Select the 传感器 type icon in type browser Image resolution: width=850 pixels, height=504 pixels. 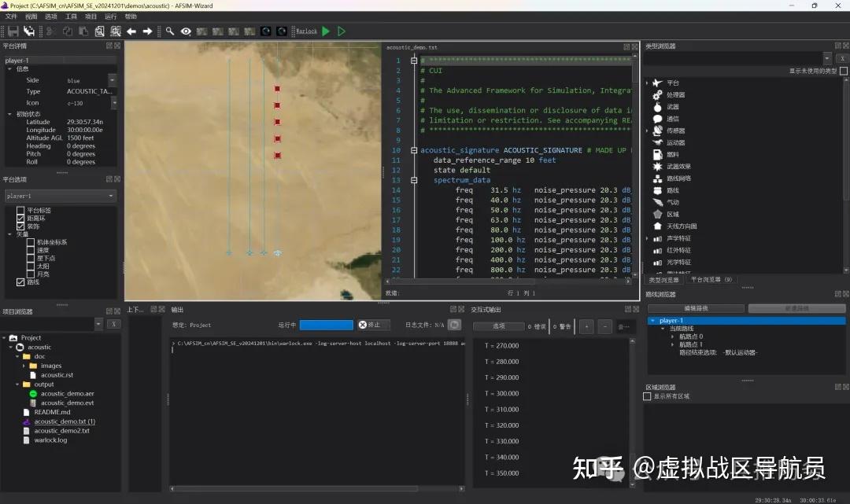656,131
